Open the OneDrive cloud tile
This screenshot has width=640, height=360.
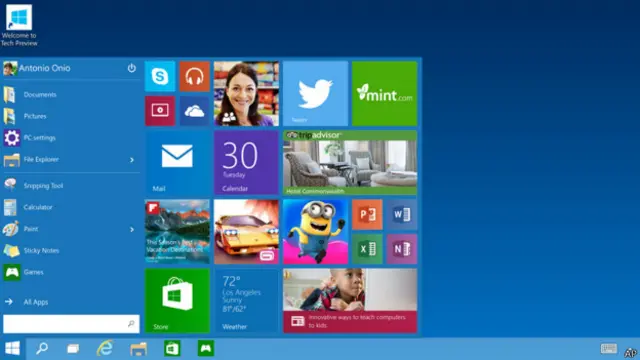195,111
